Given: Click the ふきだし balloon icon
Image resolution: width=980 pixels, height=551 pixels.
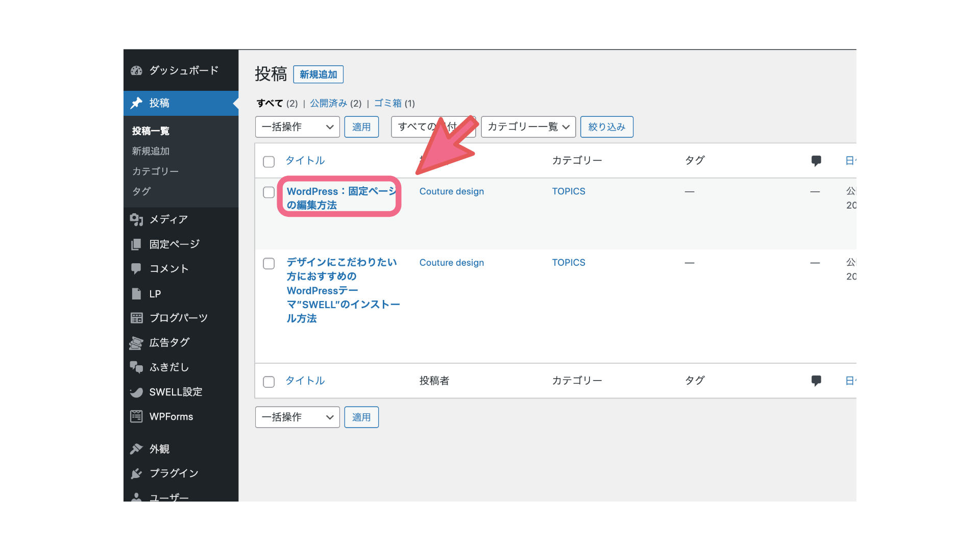Looking at the screenshot, I should [136, 367].
